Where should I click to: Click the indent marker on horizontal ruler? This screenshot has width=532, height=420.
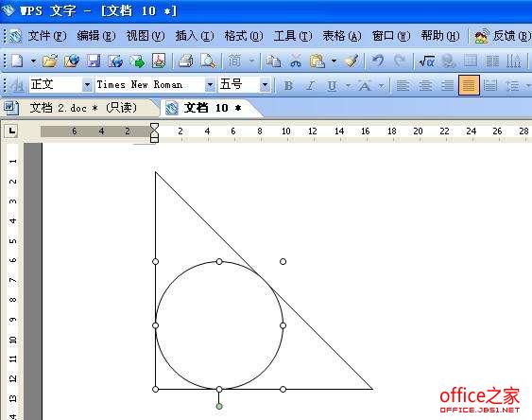[x=154, y=132]
